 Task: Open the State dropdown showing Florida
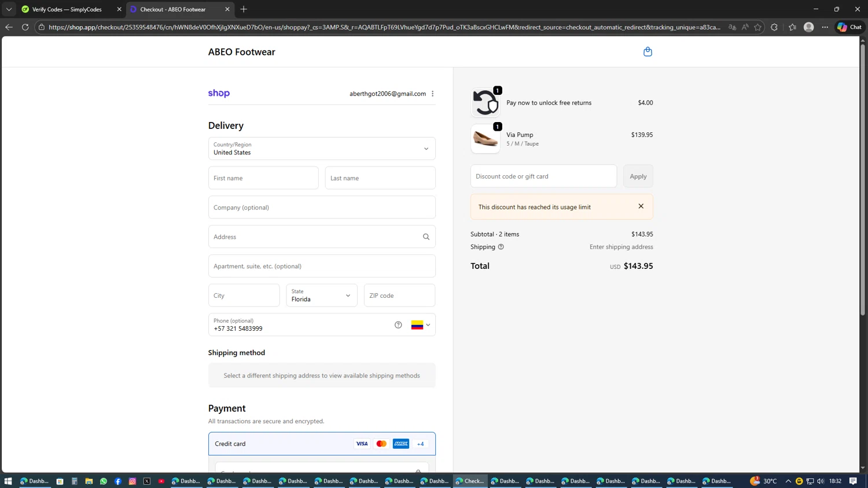(322, 295)
